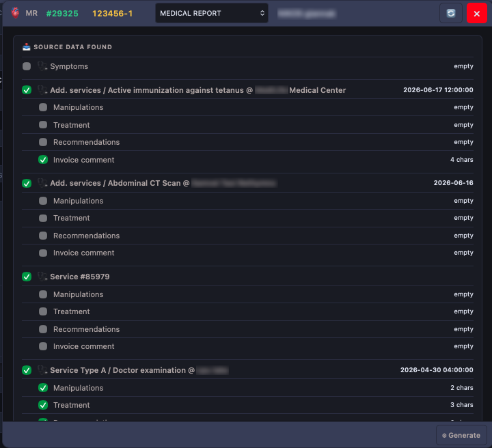This screenshot has width=492, height=448.
Task: Toggle Recommendations under Abdominal CT Scan
Action: point(43,236)
